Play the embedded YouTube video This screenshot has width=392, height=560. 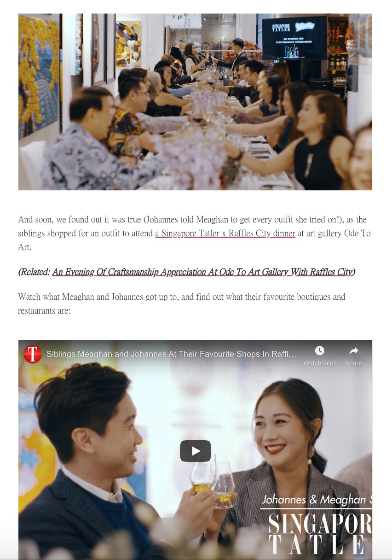pyautogui.click(x=195, y=451)
